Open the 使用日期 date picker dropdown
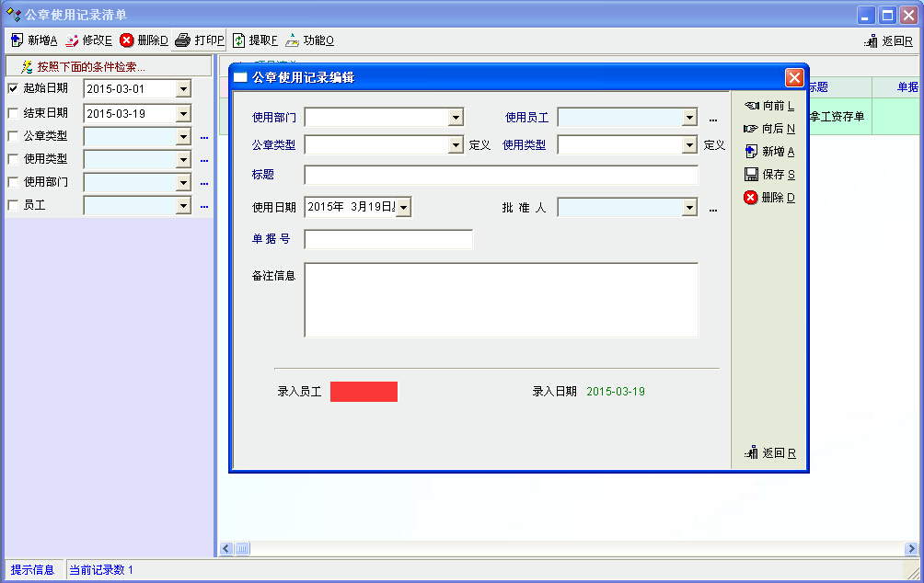 tap(403, 208)
